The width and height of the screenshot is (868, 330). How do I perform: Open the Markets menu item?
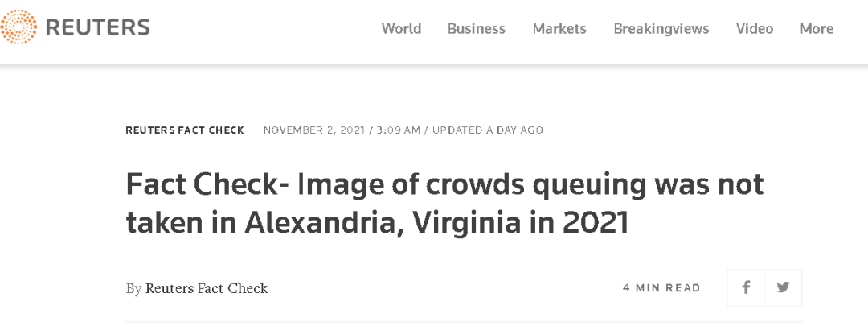tap(559, 29)
